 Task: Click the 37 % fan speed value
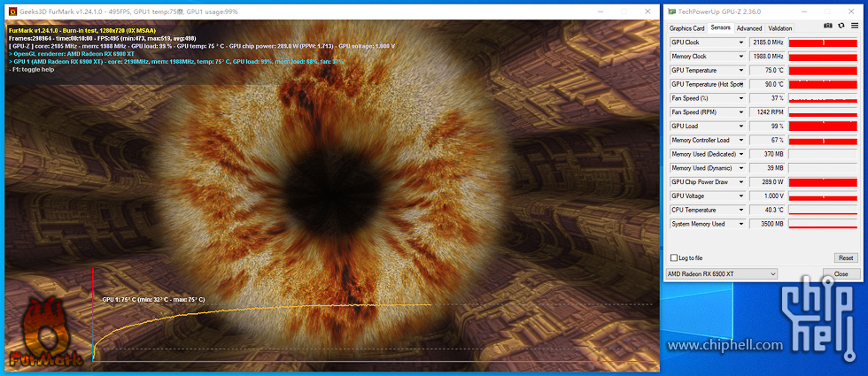point(767,98)
